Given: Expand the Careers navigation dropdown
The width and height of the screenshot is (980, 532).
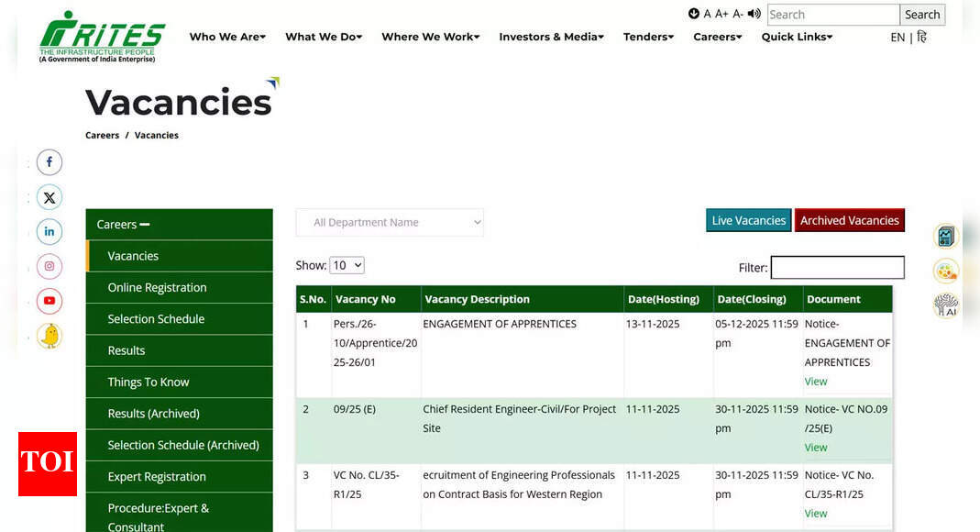Looking at the screenshot, I should coord(717,37).
